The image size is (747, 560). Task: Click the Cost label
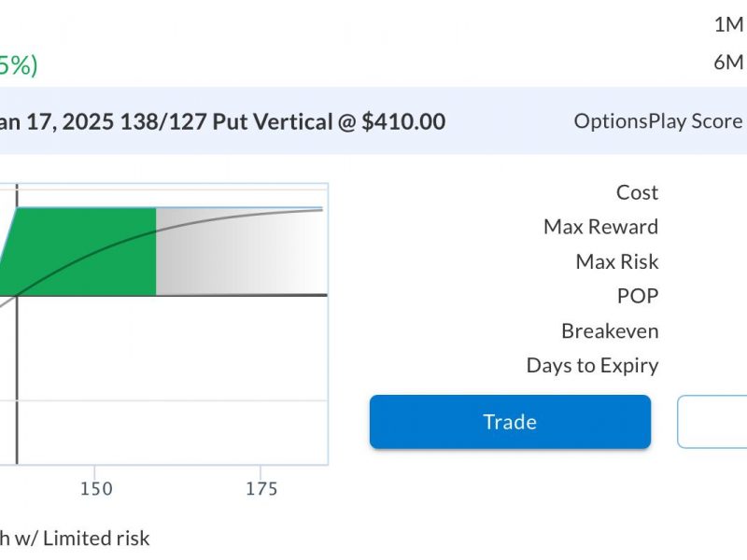click(637, 192)
